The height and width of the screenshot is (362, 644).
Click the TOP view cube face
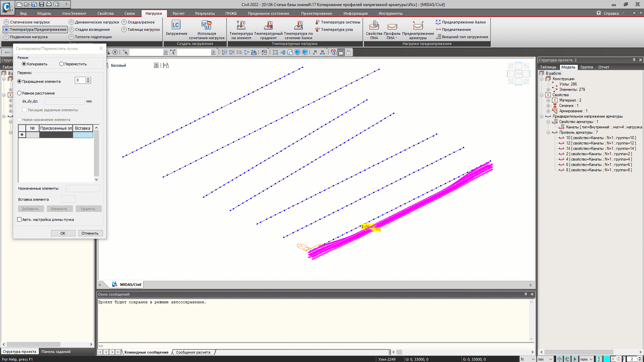click(519, 74)
